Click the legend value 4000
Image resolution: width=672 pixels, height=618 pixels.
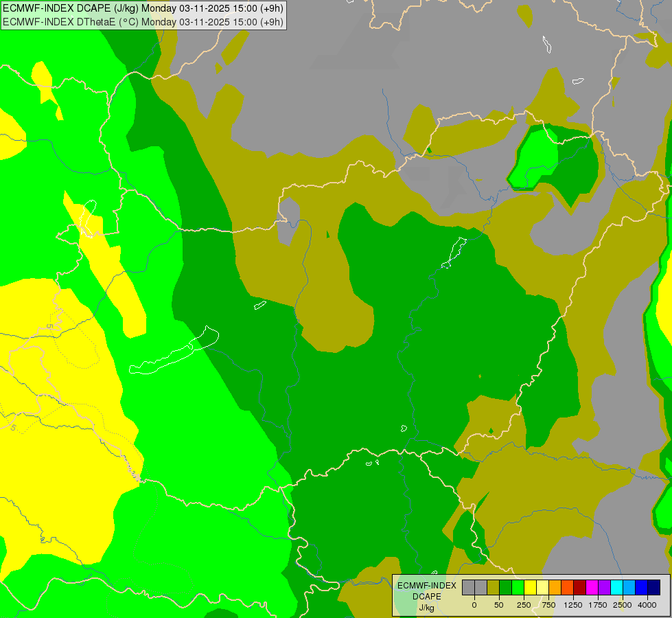tap(647, 605)
